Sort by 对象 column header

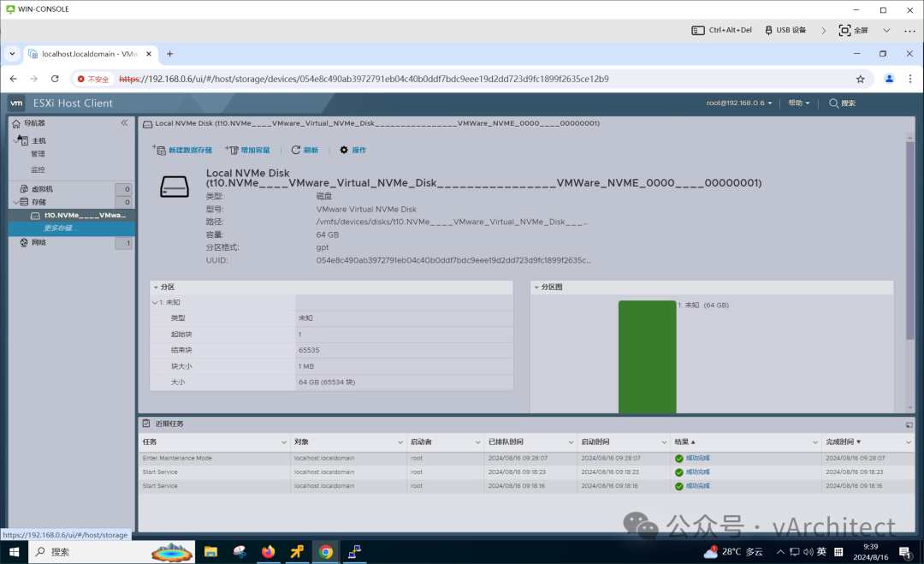[x=301, y=442]
